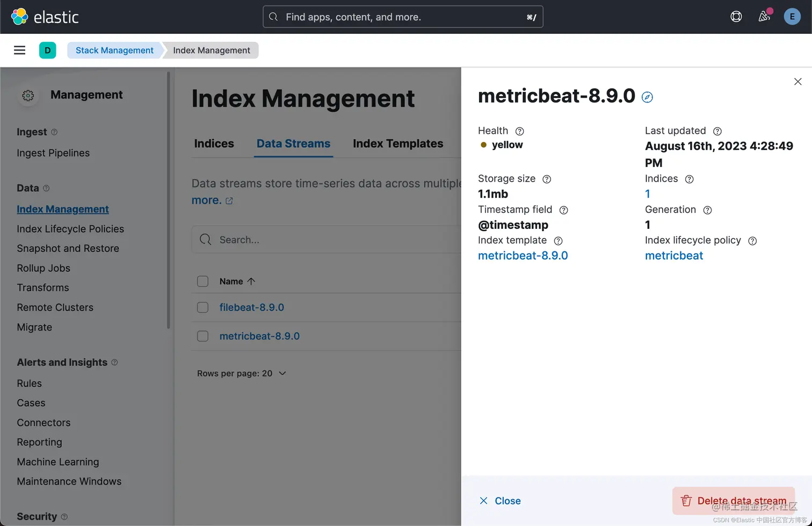Switch to the Indices tab
812x526 pixels.
click(214, 143)
